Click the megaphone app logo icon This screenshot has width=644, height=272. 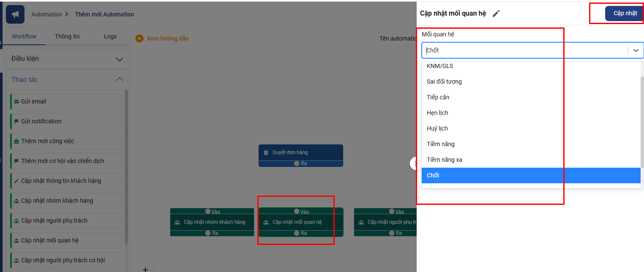click(15, 14)
